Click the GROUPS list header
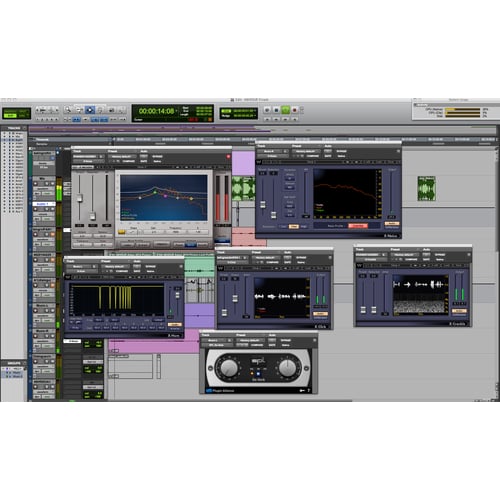The width and height of the screenshot is (500, 500). (14, 363)
